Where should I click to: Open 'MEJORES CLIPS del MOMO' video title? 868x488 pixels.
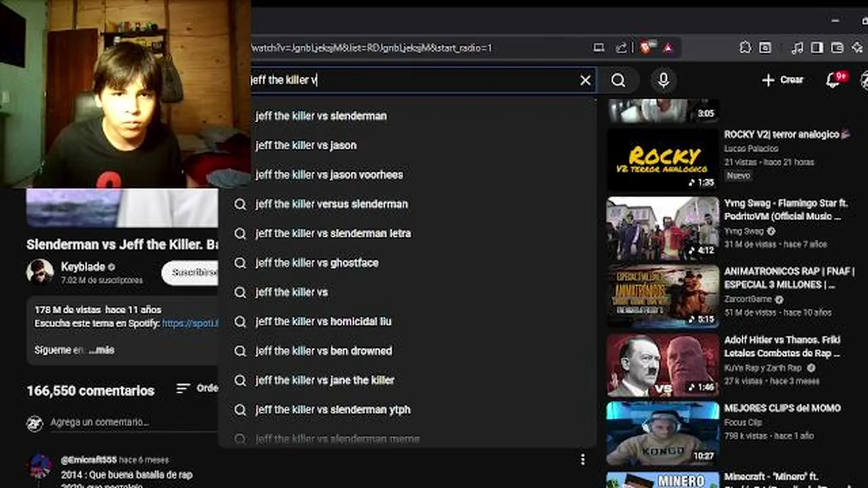[783, 408]
